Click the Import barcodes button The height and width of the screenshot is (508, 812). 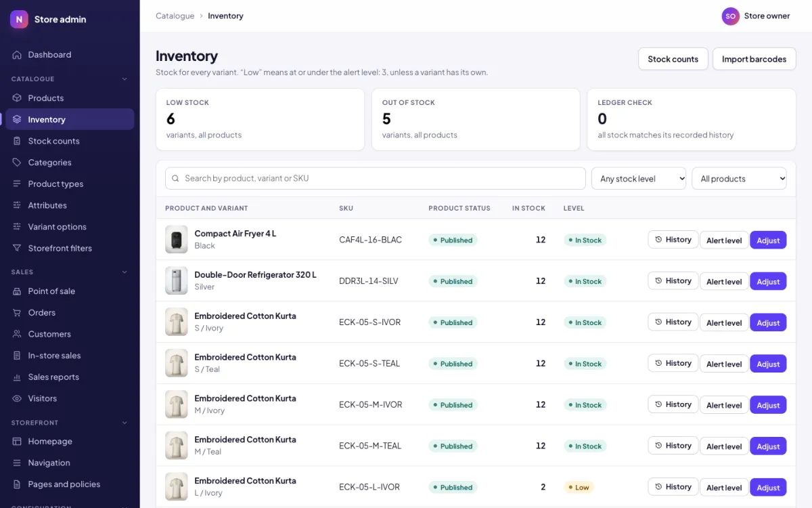click(x=754, y=59)
